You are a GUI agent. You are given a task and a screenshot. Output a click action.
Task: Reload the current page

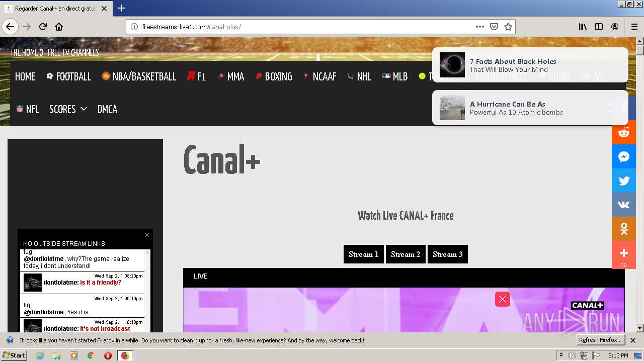point(43,27)
